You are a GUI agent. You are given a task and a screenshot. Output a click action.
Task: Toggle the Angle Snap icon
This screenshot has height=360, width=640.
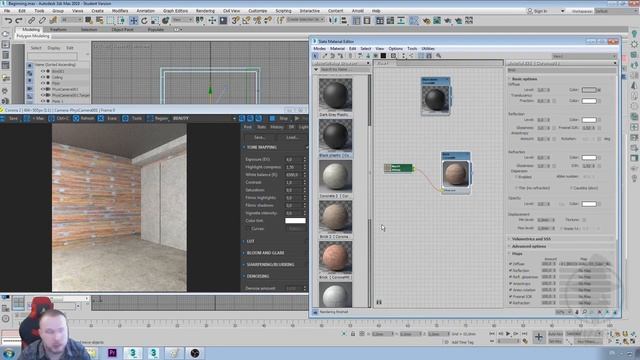[246, 20]
